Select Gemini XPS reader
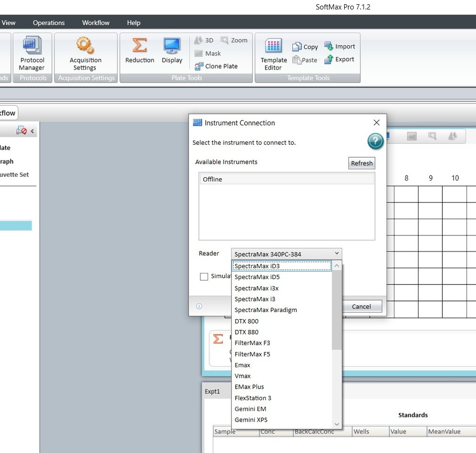The width and height of the screenshot is (476, 453). pyautogui.click(x=282, y=420)
